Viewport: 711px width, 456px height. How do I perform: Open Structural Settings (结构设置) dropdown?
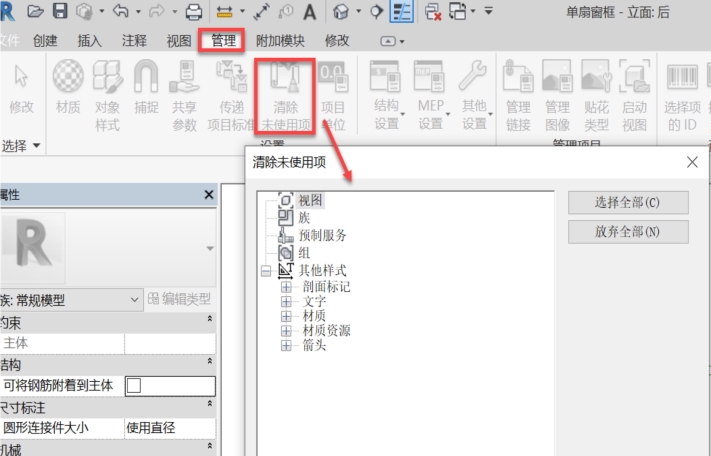[x=387, y=95]
